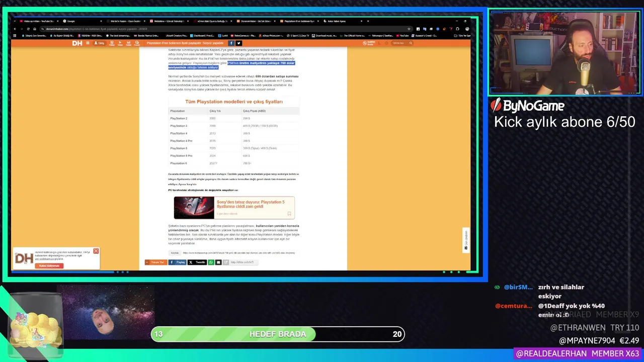Click the browser Back arrow
This screenshot has height=362, width=644.
pyautogui.click(x=15, y=29)
